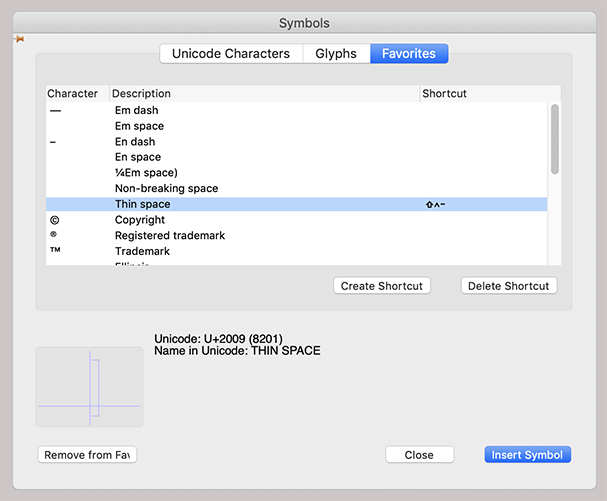Switch to the Unicode Characters tab
607x501 pixels.
click(x=231, y=54)
